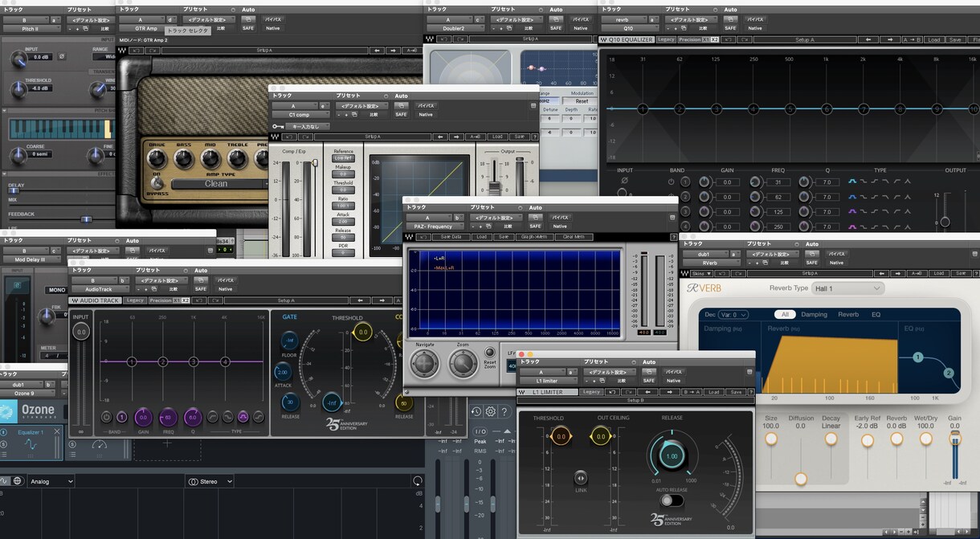The image size is (980, 539).
Task: Open Stereo channel dropdown in Ozone
Action: [210, 481]
